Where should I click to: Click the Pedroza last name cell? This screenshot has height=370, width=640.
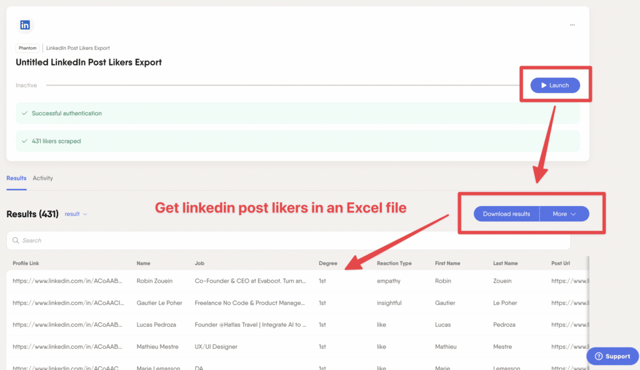(504, 325)
